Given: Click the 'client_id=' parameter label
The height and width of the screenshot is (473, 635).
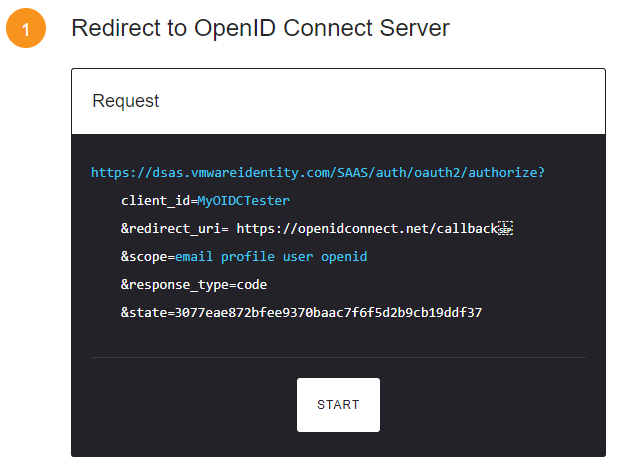Looking at the screenshot, I should pos(158,201).
